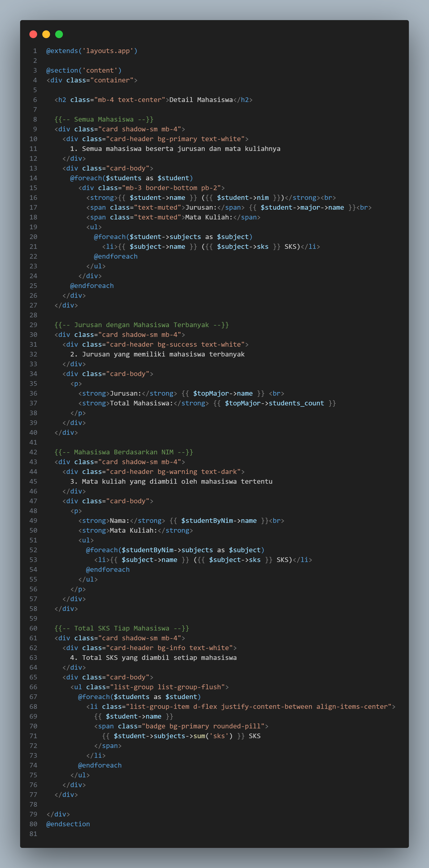Click the 'Total SKS Tiap Mahasiswa' comment
The width and height of the screenshot is (429, 868).
(x=121, y=628)
